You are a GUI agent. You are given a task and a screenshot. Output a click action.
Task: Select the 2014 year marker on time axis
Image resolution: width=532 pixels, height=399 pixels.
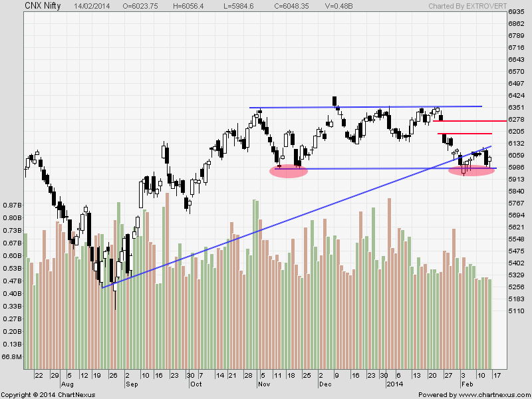tap(394, 384)
